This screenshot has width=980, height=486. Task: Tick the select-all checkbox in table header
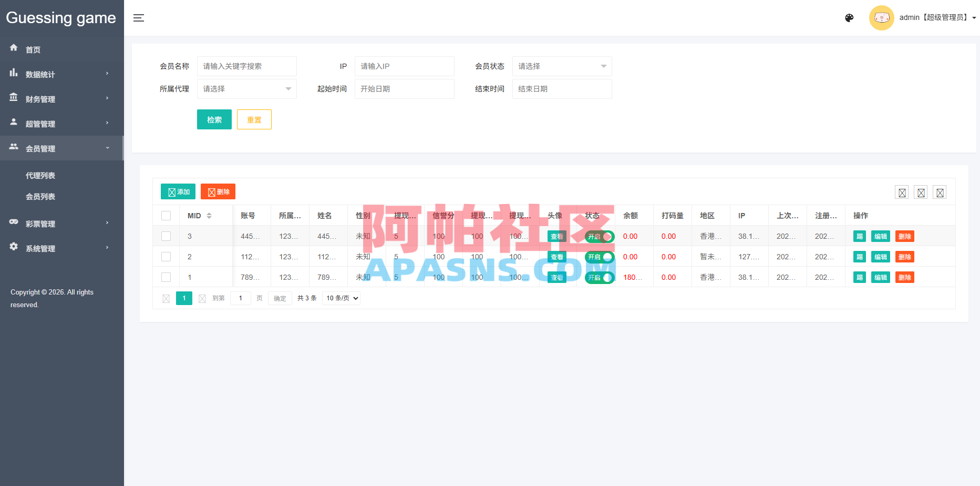click(x=166, y=216)
